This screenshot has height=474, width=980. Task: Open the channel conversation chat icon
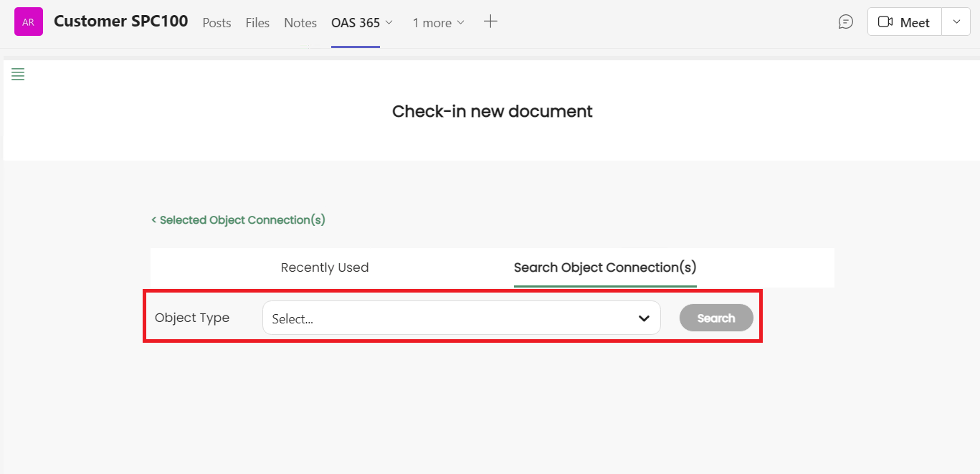tap(846, 22)
